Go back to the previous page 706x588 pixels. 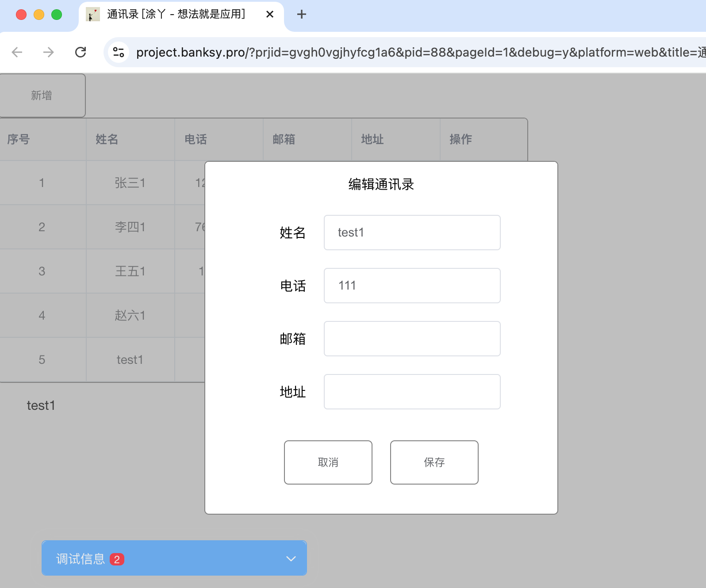17,52
